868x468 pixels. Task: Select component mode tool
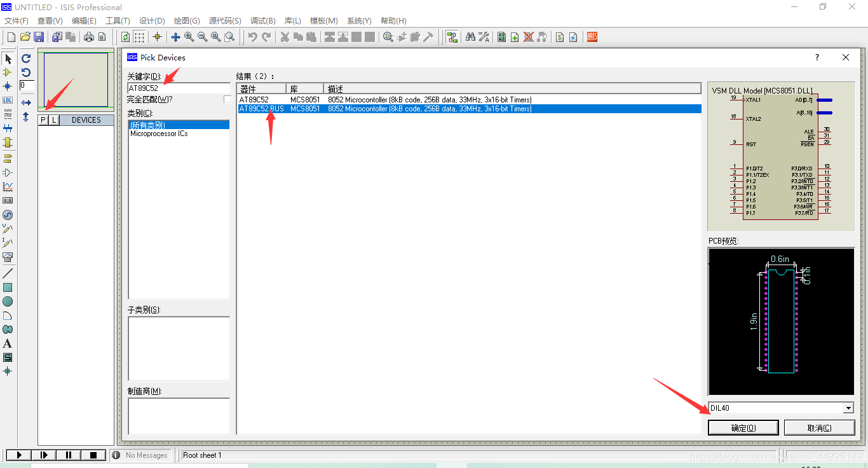8,72
